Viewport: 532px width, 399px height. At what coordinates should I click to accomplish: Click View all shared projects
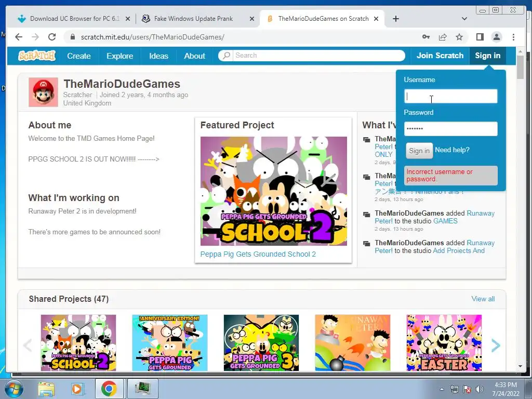click(x=483, y=299)
